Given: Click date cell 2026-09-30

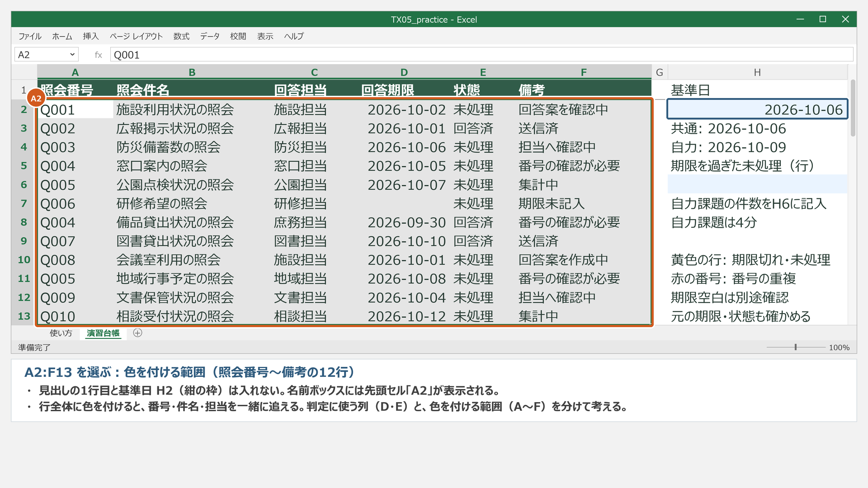Looking at the screenshot, I should (x=404, y=222).
